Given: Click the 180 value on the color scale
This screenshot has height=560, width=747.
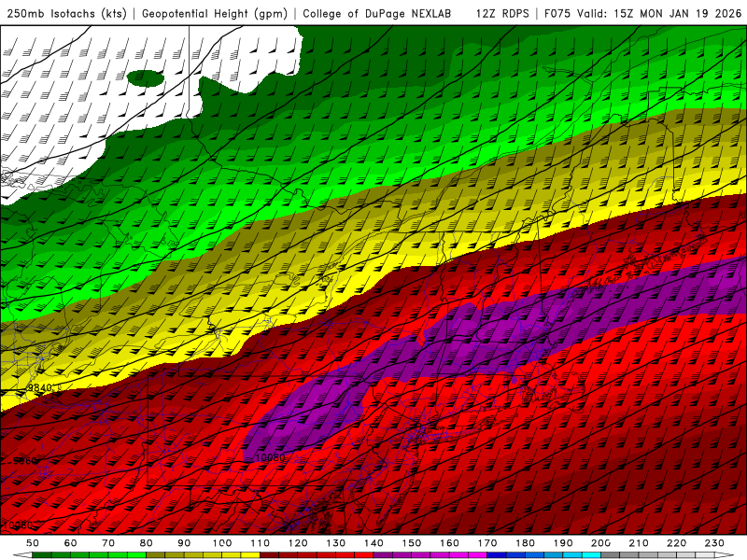Looking at the screenshot, I should point(526,543).
